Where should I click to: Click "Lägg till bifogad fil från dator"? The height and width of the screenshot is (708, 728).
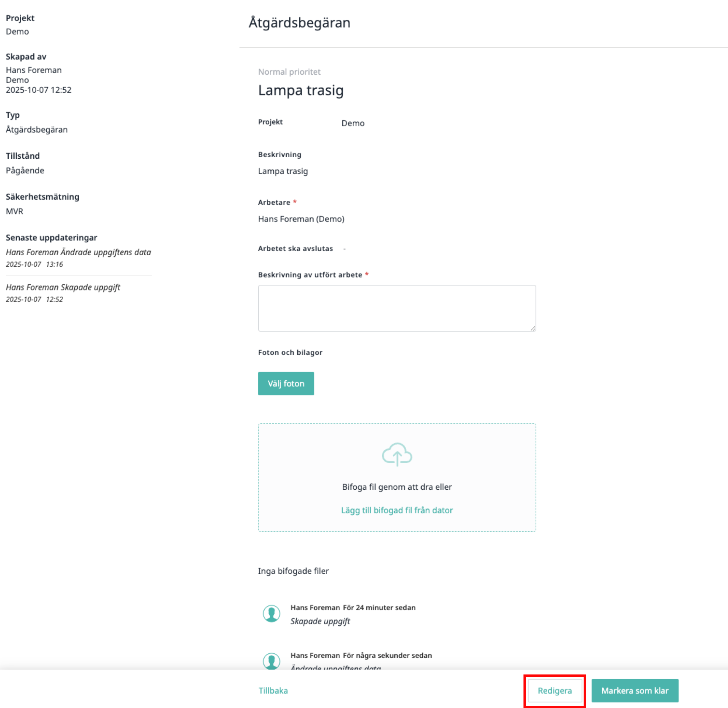[x=397, y=510]
